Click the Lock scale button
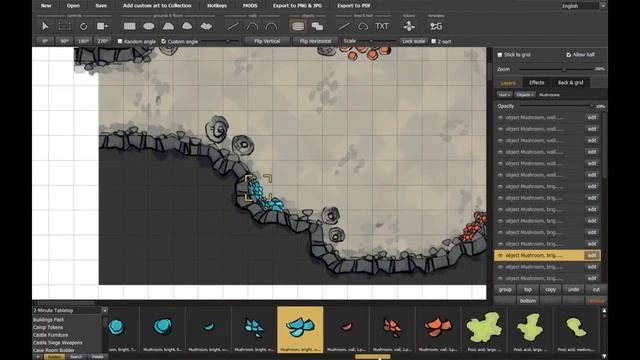This screenshot has height=360, width=640. (413, 41)
